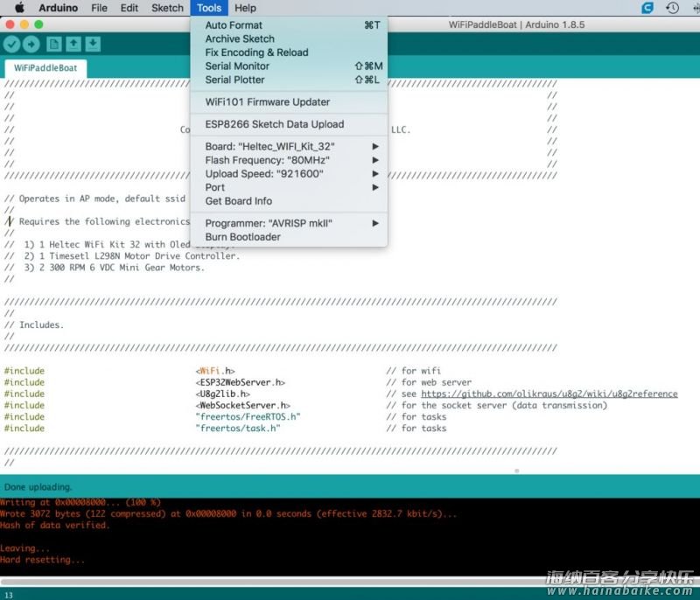This screenshot has height=600, width=700.
Task: Open the Apple menu
Action: point(19,8)
